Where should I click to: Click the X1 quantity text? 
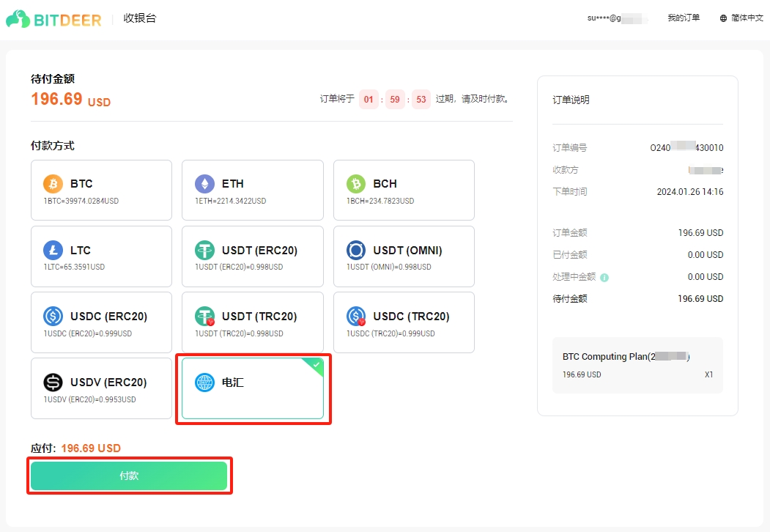point(708,374)
